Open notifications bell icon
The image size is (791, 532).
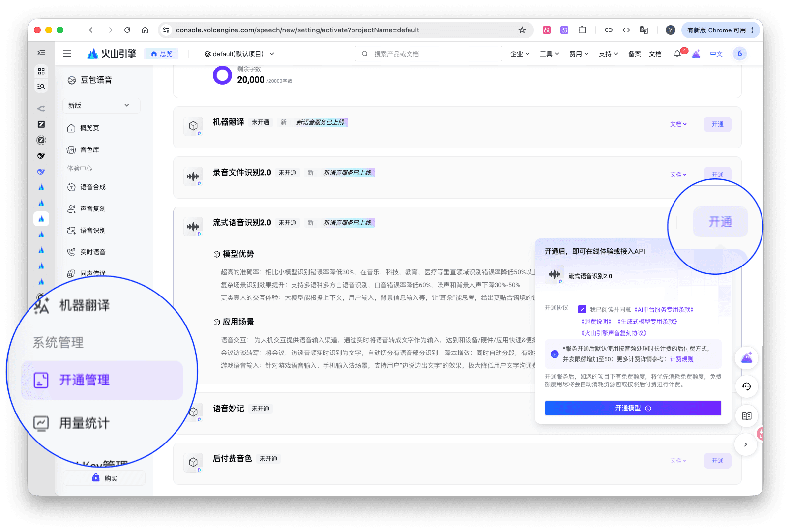coord(677,54)
